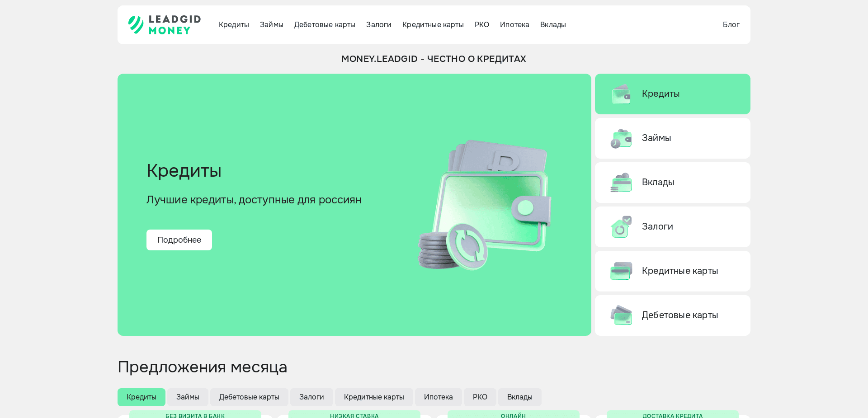Toggle the Займы filter pill
The height and width of the screenshot is (418, 868).
[x=187, y=397]
